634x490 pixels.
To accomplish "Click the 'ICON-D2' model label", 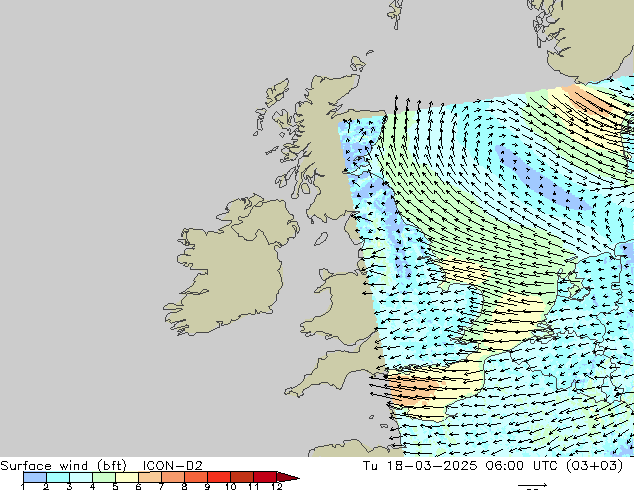I will [x=173, y=466].
